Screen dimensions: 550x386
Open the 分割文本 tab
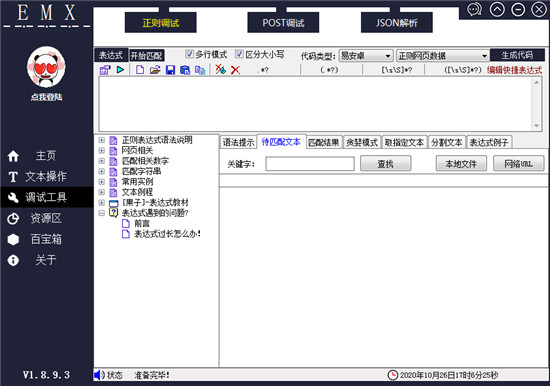tap(447, 142)
